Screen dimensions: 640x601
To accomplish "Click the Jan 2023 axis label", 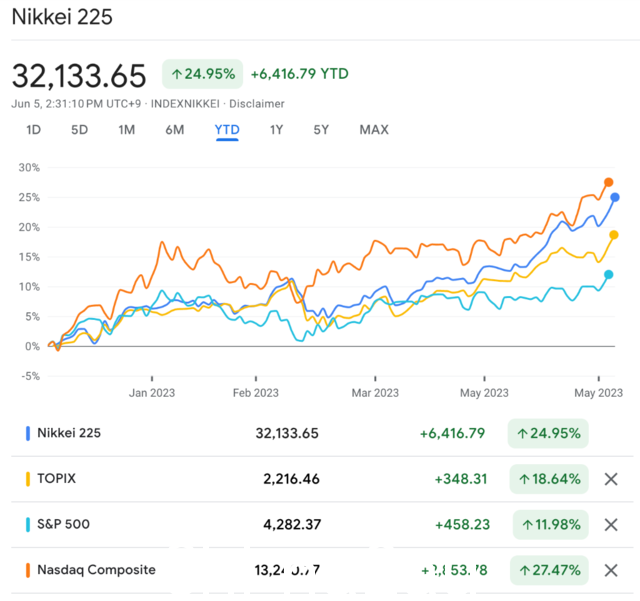I will pos(152,393).
